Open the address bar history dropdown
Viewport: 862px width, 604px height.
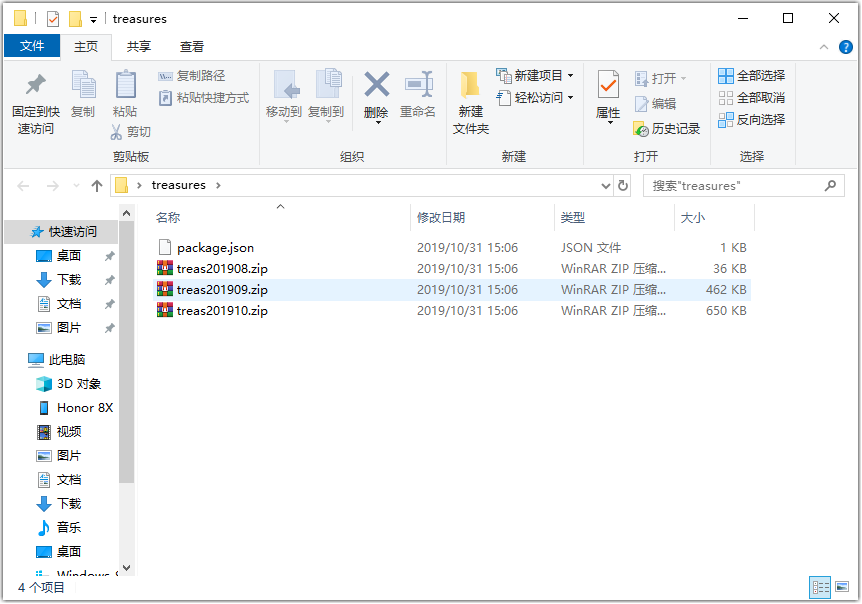606,186
